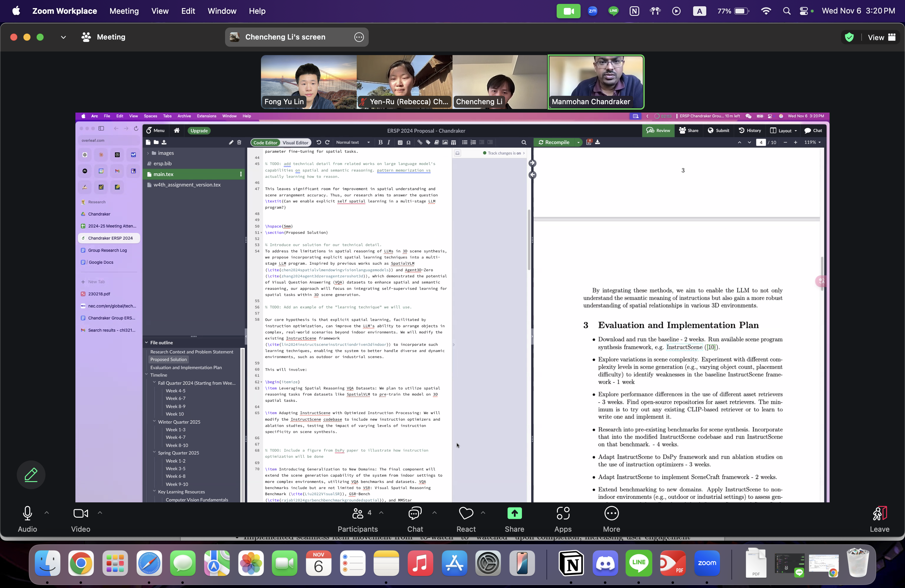Apply italic formatting from the toolbar
This screenshot has width=905, height=588.
pos(389,142)
